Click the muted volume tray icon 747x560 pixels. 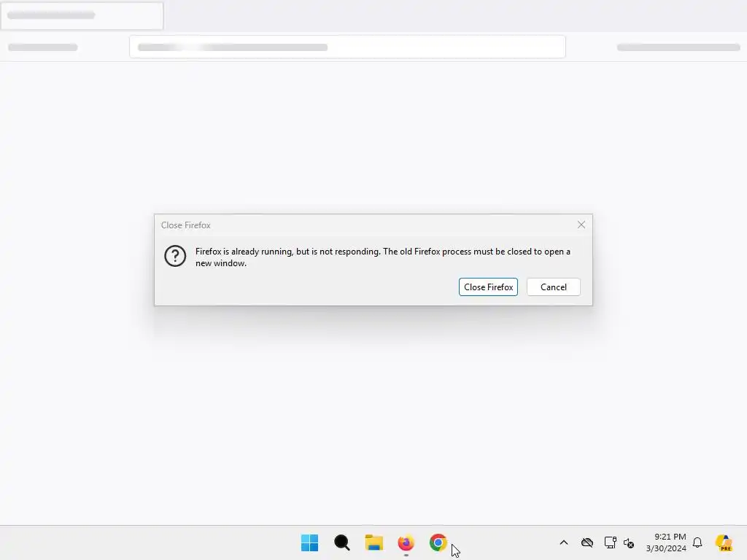tap(628, 542)
